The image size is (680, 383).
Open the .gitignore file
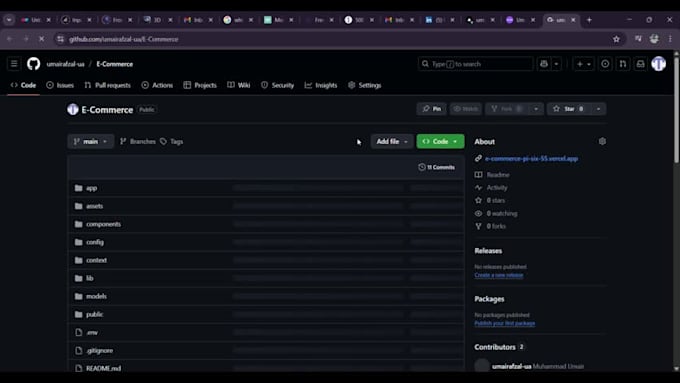pos(99,350)
